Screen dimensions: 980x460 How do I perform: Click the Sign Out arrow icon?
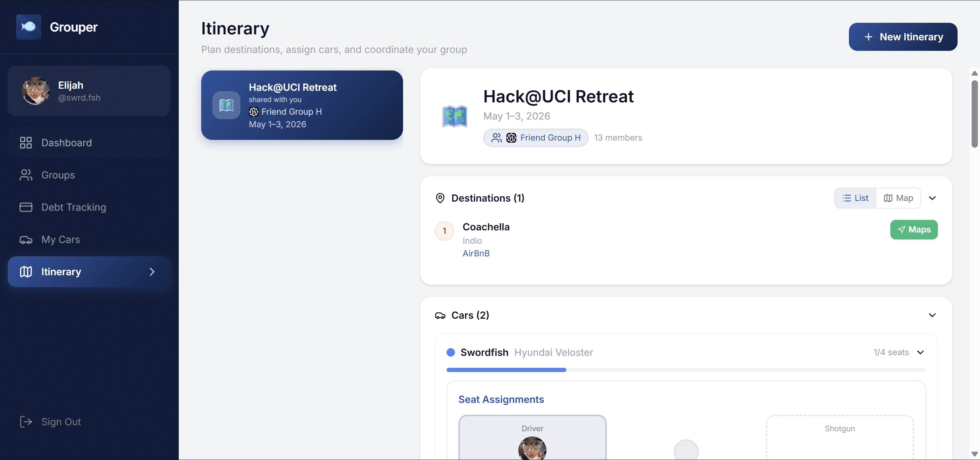(x=26, y=421)
